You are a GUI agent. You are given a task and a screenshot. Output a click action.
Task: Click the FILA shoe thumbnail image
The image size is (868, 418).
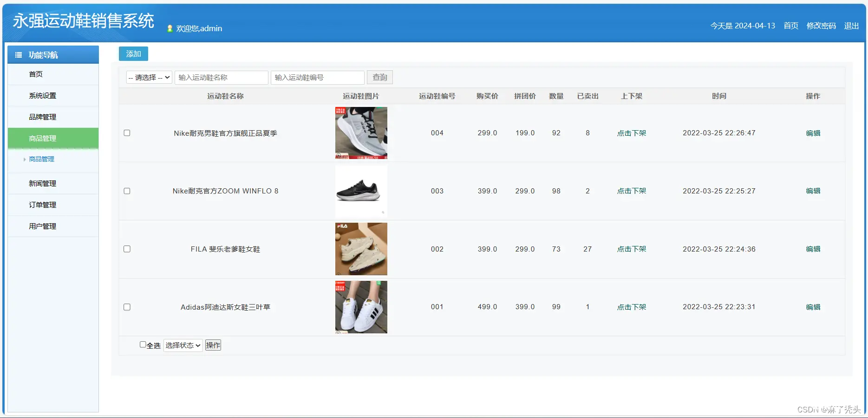[361, 249]
